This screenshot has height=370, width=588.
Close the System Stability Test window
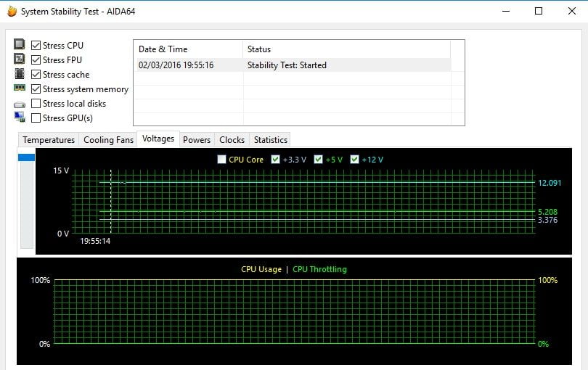(x=571, y=12)
